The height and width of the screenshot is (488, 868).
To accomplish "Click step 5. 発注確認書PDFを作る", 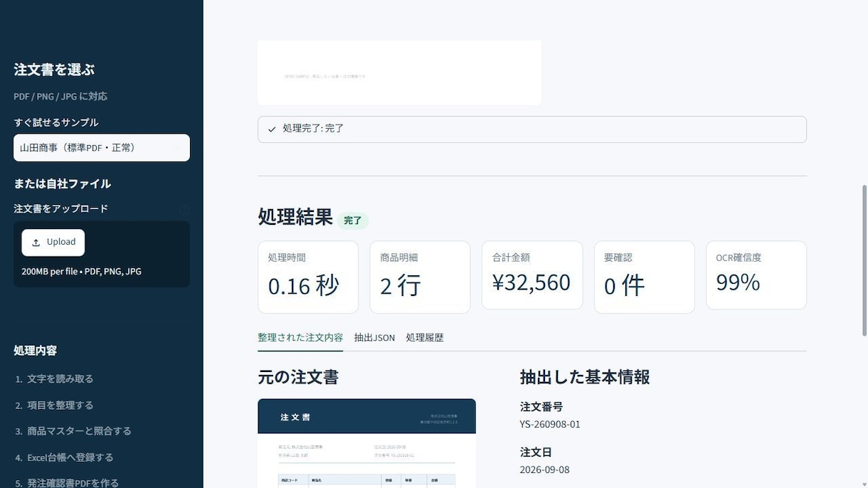I will click(x=67, y=482).
